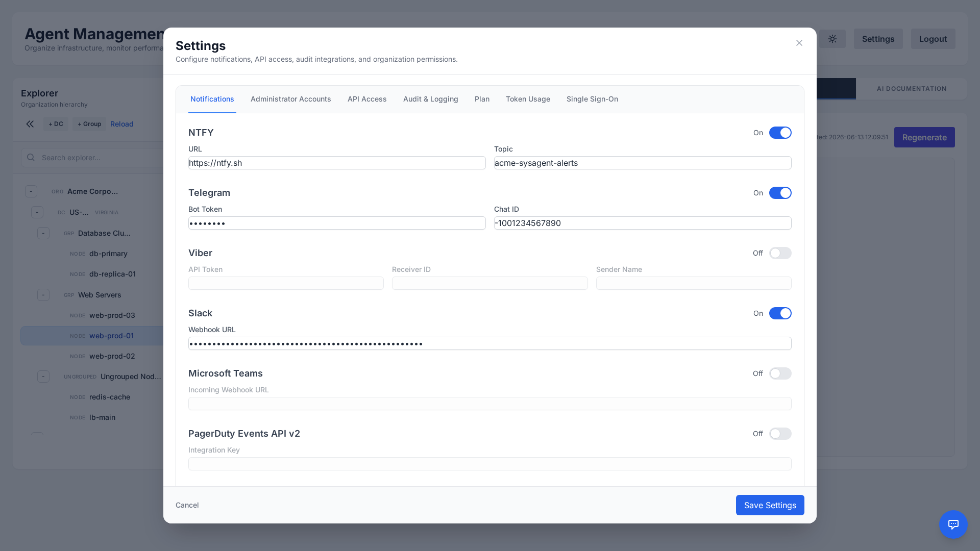The image size is (980, 551).
Task: Open the Plan tab
Action: point(482,99)
